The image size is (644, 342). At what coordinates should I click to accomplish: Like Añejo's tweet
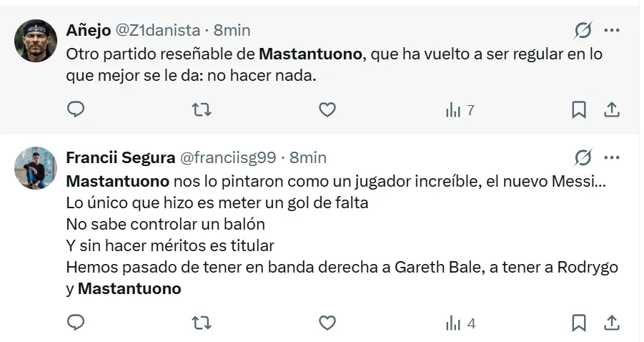pos(327,109)
